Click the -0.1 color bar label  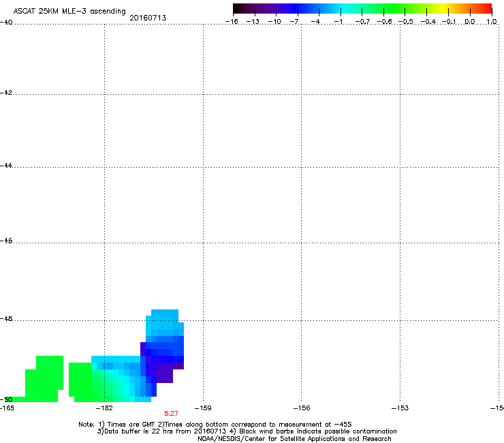pyautogui.click(x=449, y=22)
